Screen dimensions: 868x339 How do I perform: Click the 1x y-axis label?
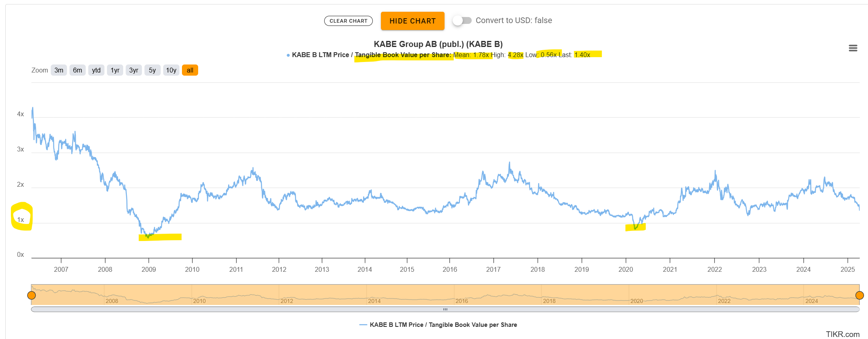click(x=20, y=220)
